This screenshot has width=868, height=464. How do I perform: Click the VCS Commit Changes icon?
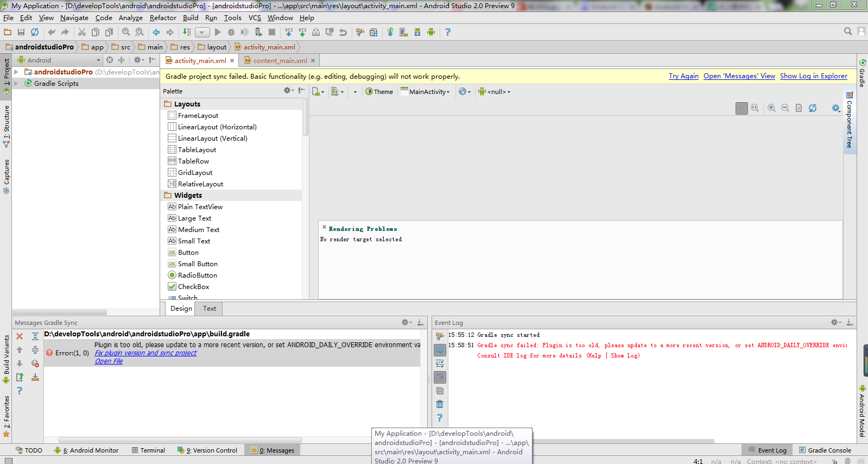pyautogui.click(x=302, y=32)
